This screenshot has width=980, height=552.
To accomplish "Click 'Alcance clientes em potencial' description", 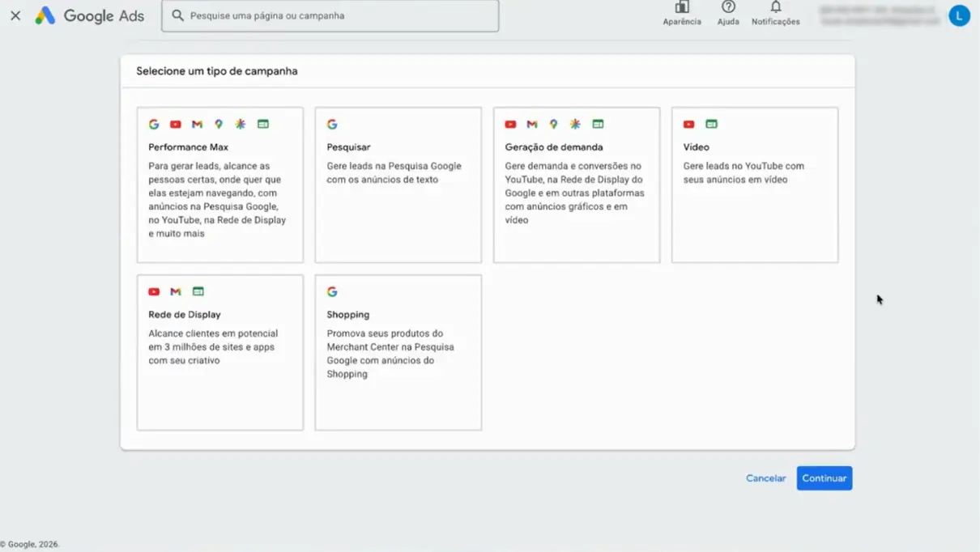I will coord(213,346).
